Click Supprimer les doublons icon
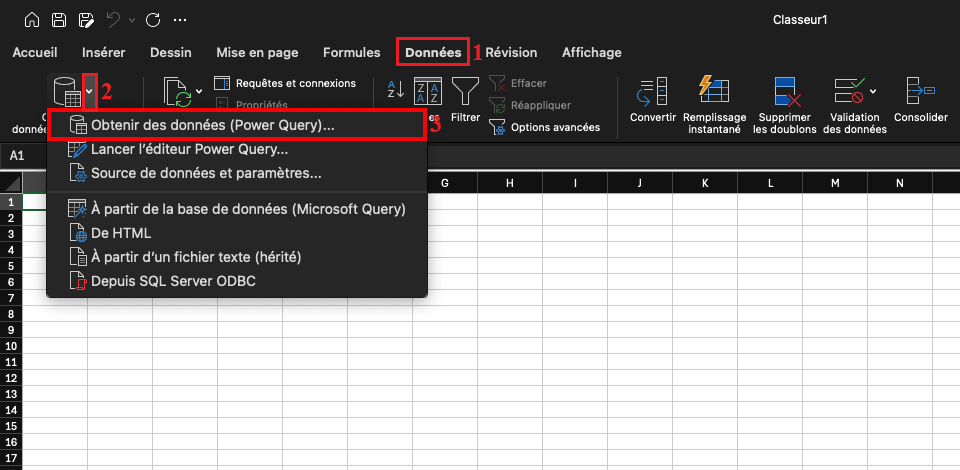This screenshot has height=470, width=960. coord(785,92)
